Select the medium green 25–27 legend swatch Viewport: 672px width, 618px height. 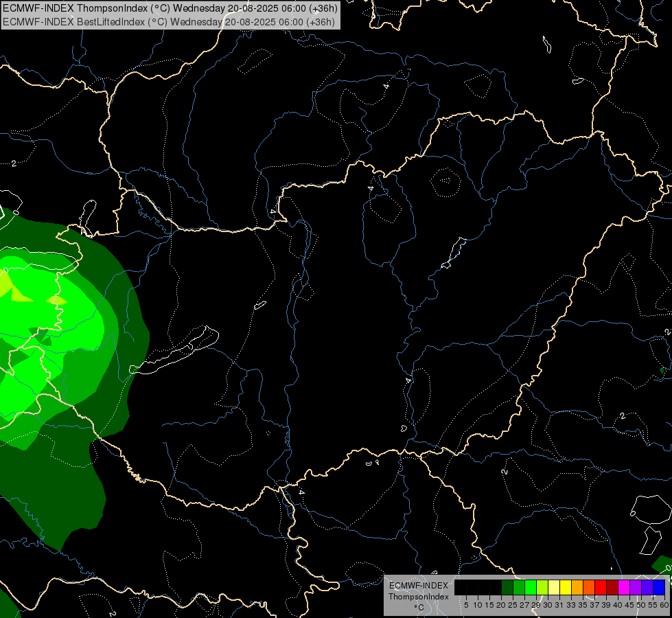pos(519,587)
